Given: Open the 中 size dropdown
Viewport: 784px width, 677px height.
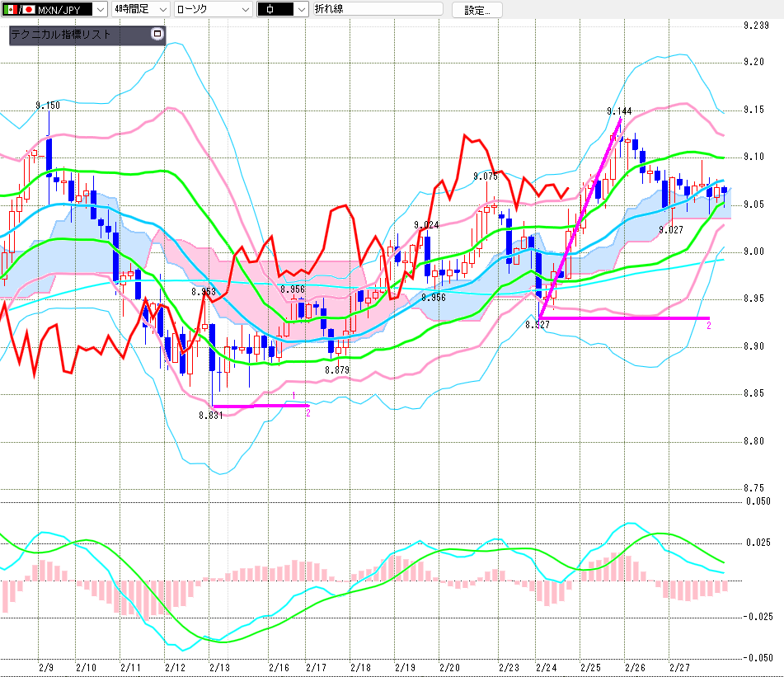Looking at the screenshot, I should (300, 10).
